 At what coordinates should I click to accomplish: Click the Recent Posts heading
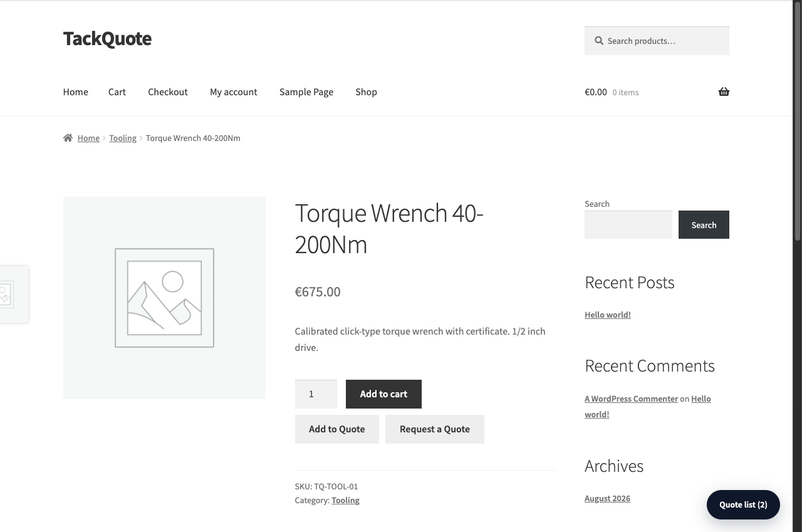(630, 283)
